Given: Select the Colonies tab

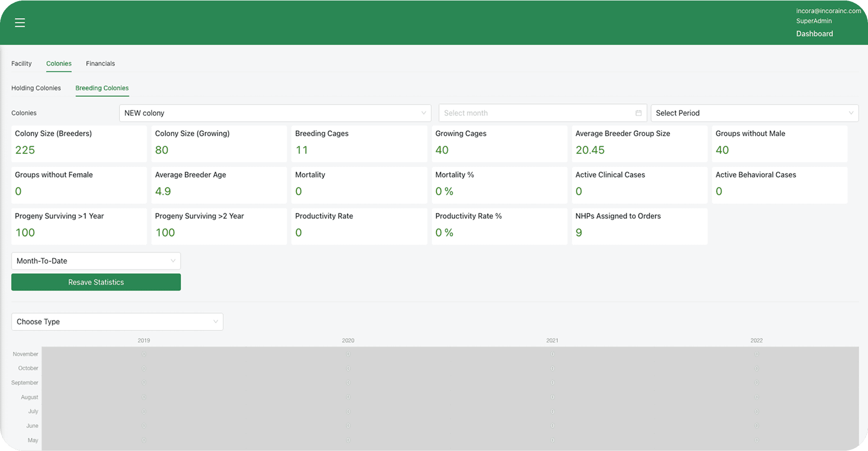Looking at the screenshot, I should click(x=59, y=63).
